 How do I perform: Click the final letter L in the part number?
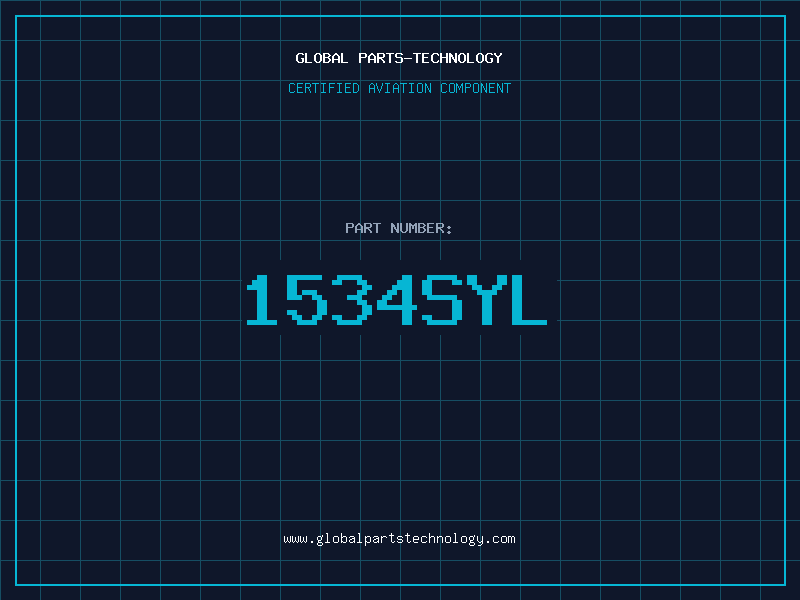click(x=529, y=300)
